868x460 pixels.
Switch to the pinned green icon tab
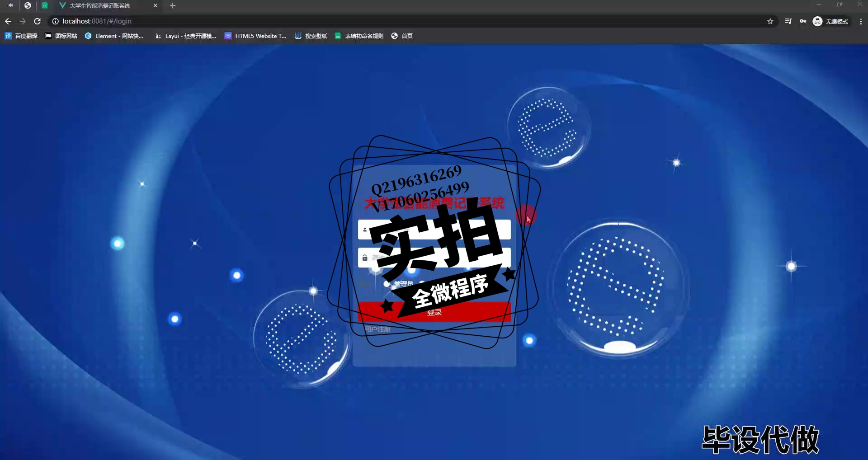click(x=45, y=5)
